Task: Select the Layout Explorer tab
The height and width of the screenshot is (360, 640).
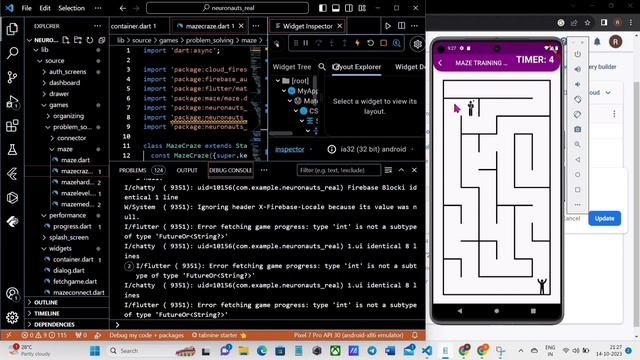Action: pos(356,67)
